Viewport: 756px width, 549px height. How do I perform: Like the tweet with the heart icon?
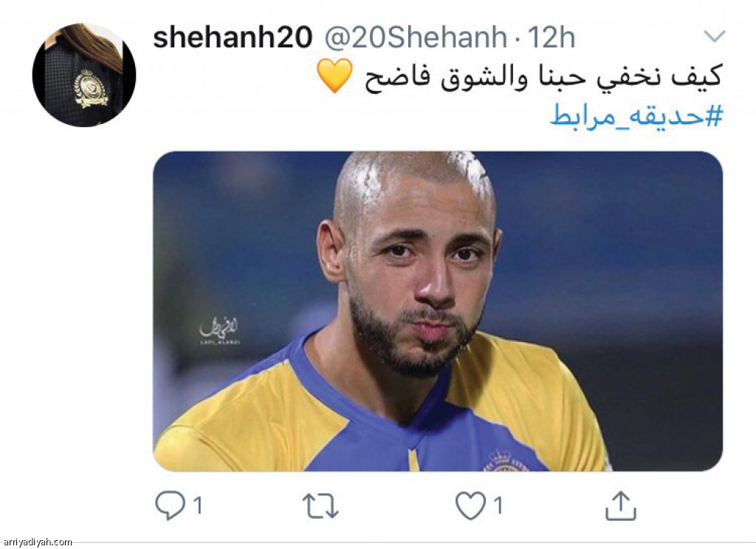click(470, 505)
